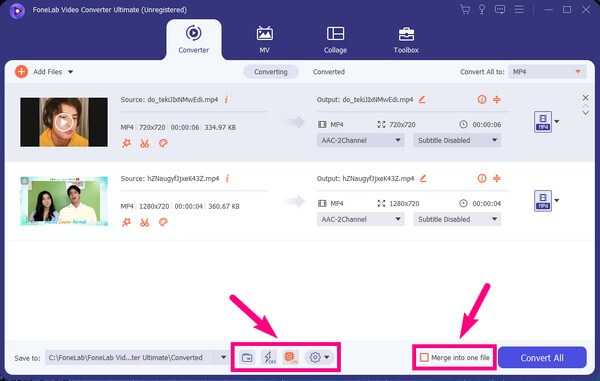This screenshot has height=381, width=600.
Task: Show source info for hZNaugyfJjxeK43Z.mp4
Action: coord(227,178)
